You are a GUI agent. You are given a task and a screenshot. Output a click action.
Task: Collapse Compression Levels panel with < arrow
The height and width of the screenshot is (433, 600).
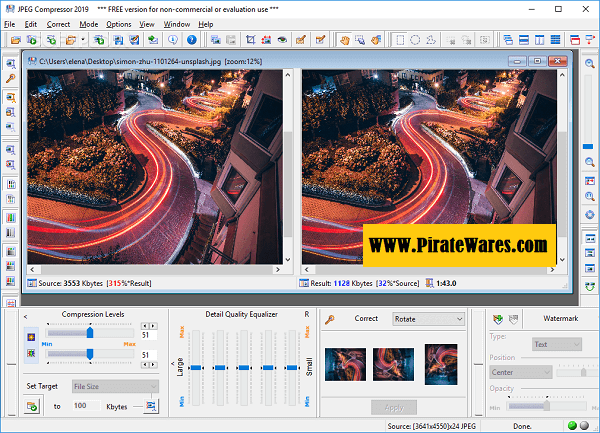[x=26, y=317]
